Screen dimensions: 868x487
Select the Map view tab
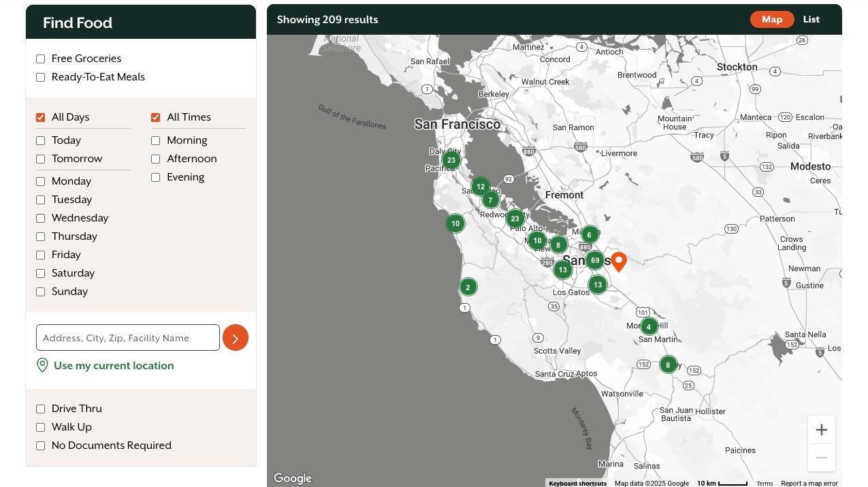771,20
